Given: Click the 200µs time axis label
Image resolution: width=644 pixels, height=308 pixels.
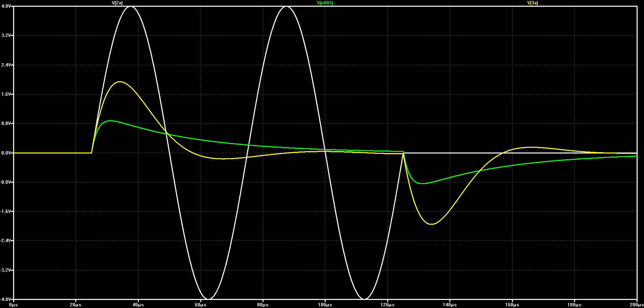Looking at the screenshot, I should click(636, 305).
